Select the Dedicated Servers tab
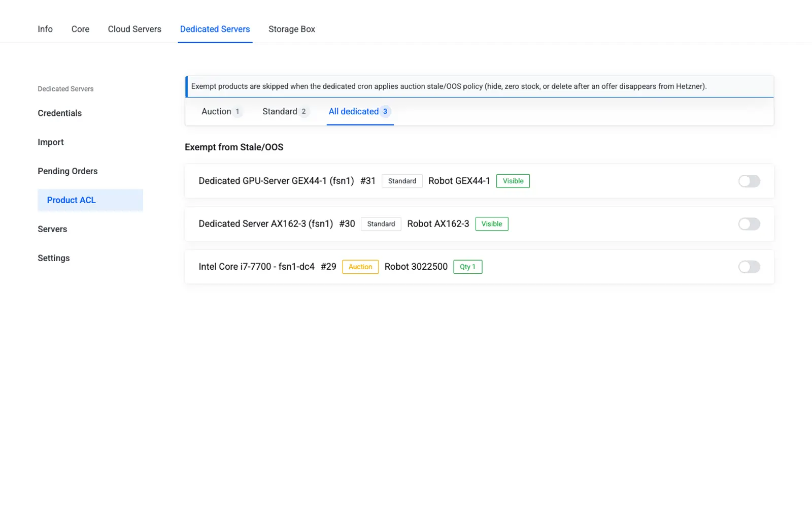Viewport: 812px width, 508px height. (215, 29)
